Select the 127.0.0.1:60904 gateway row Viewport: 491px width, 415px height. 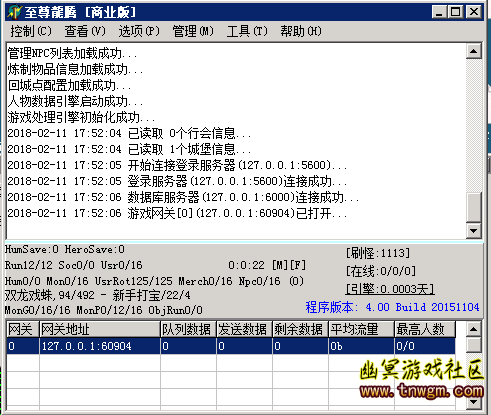(x=231, y=346)
